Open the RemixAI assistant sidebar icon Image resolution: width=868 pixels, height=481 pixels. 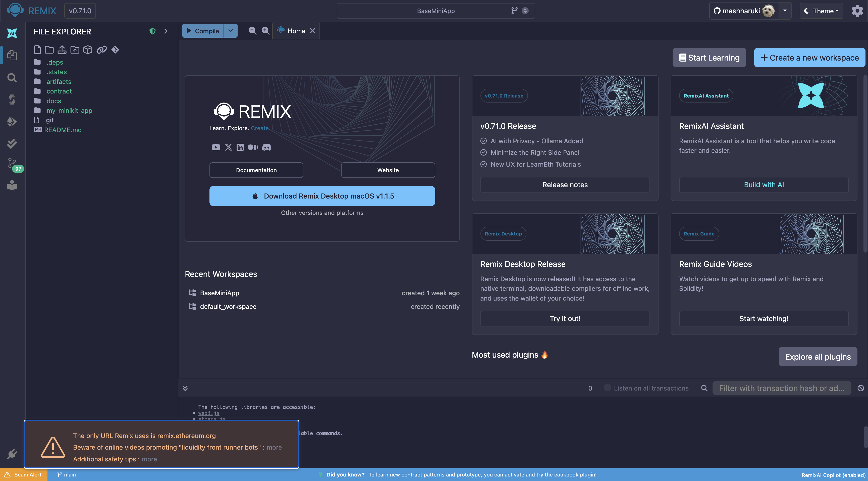point(12,33)
